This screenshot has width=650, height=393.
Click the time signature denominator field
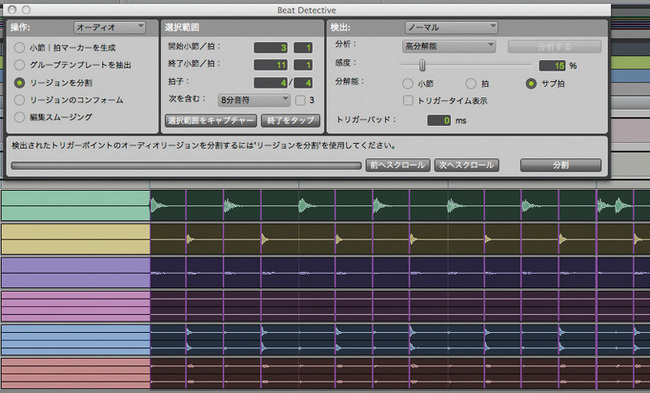coord(303,83)
